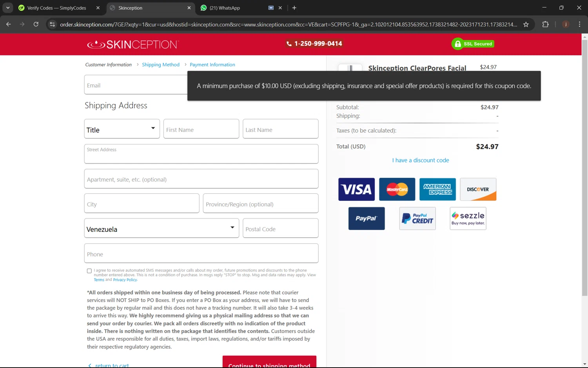Click the Visa card icon

point(356,189)
